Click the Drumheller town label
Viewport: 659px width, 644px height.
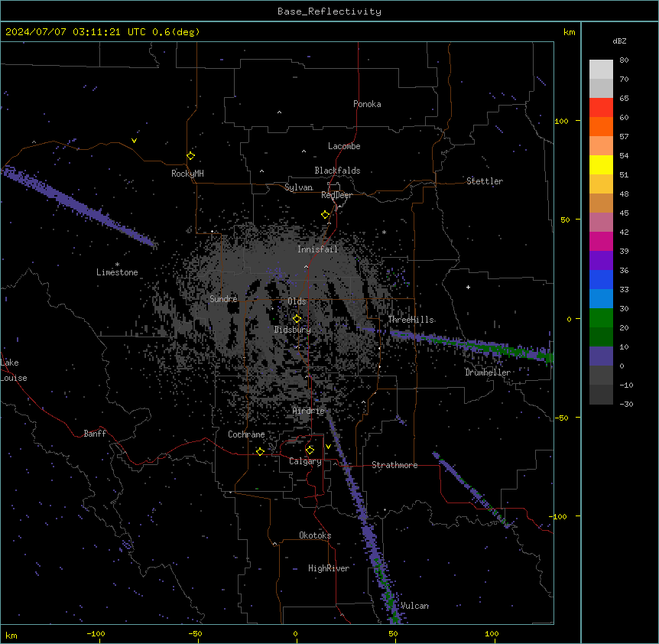coord(488,372)
